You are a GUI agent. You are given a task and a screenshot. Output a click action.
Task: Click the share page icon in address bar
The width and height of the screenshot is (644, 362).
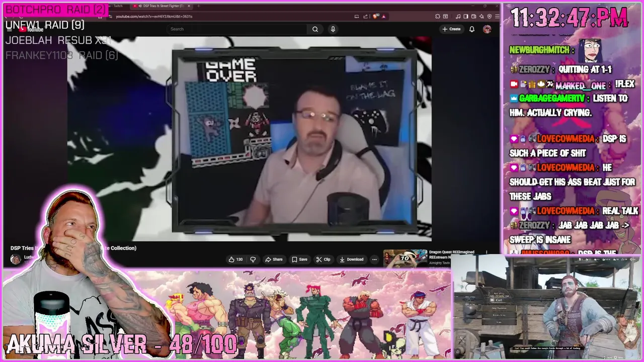tap(366, 17)
